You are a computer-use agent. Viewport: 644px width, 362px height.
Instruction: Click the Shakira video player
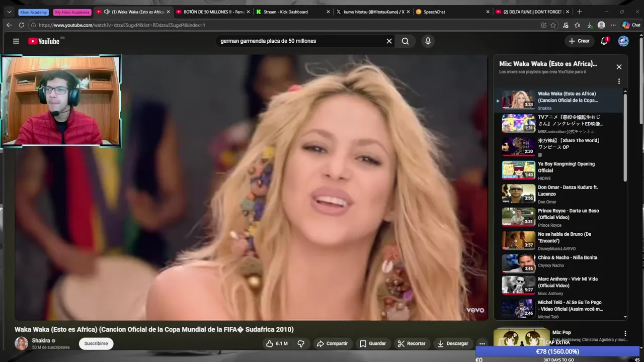[251, 187]
